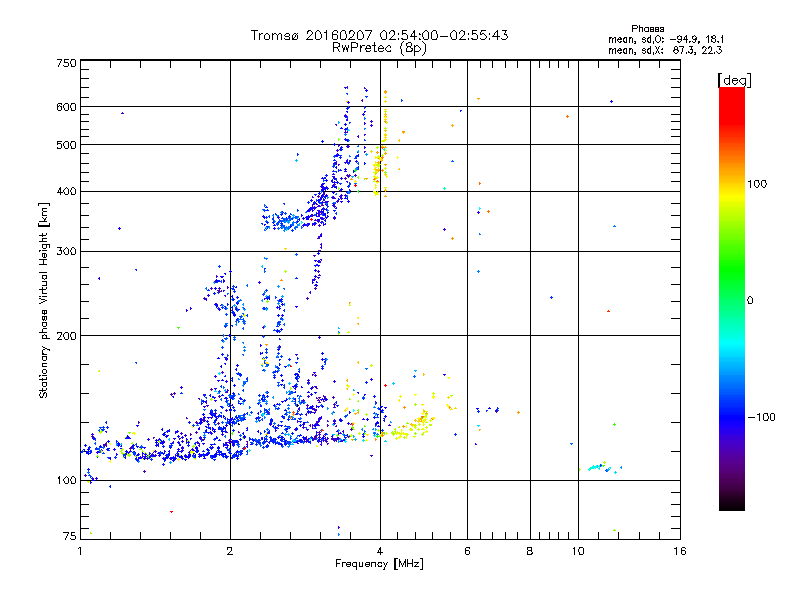Click the y-axis tick label "200"

point(67,336)
